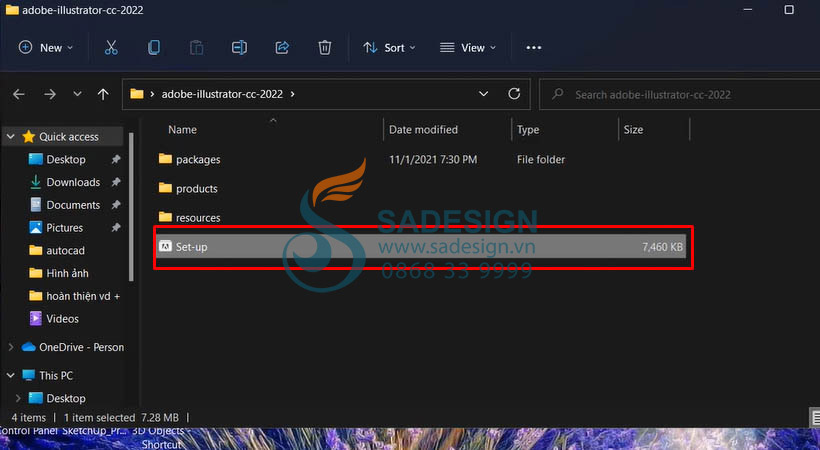
Task: Sort by Date modified column header
Action: pyautogui.click(x=423, y=130)
